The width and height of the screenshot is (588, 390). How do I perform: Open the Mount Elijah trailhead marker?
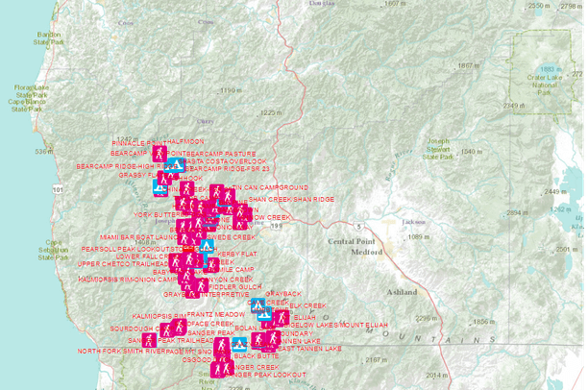click(x=281, y=318)
